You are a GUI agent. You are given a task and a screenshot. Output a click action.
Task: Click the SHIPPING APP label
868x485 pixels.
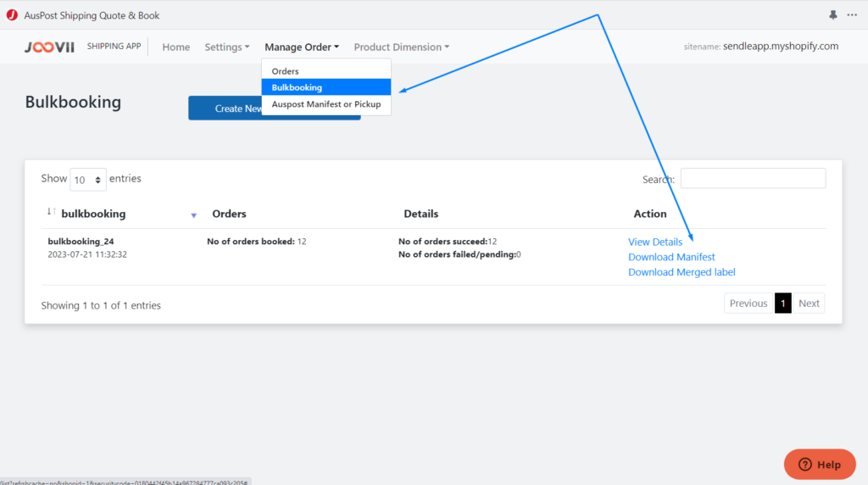coord(114,46)
